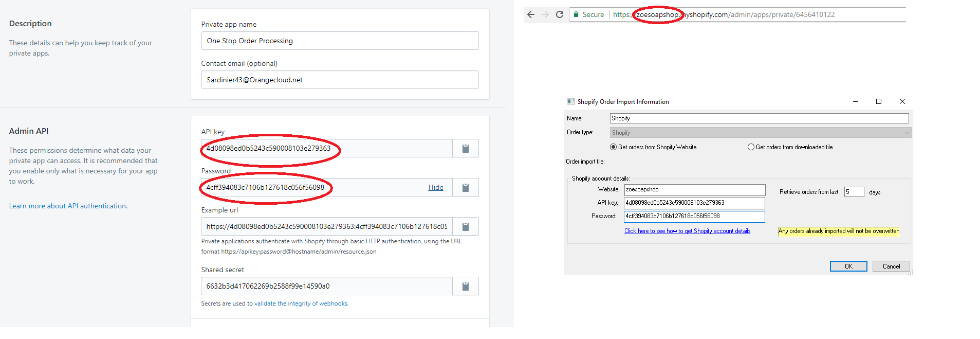Click the Admin API section heading
Image resolution: width=980 pixels, height=339 pixels.
(x=29, y=131)
